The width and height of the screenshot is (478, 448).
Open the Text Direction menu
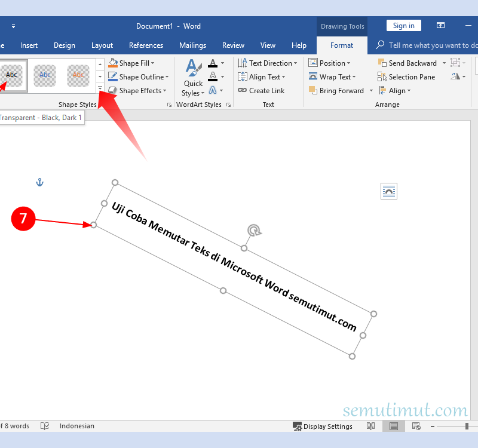click(267, 63)
